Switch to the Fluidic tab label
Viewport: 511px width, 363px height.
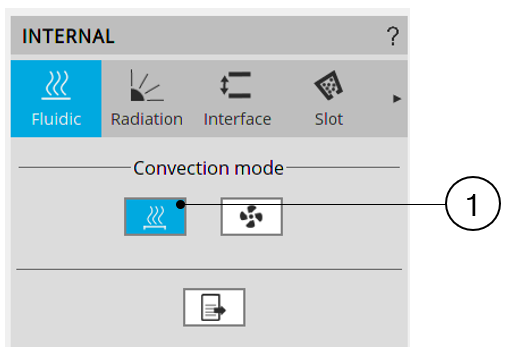(x=56, y=119)
